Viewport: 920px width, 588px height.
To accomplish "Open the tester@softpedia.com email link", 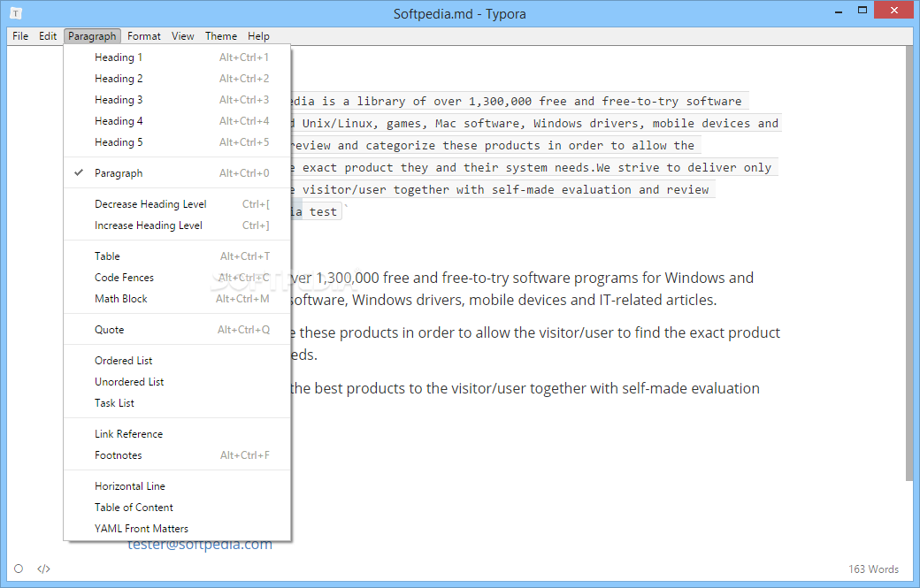I will [x=200, y=546].
